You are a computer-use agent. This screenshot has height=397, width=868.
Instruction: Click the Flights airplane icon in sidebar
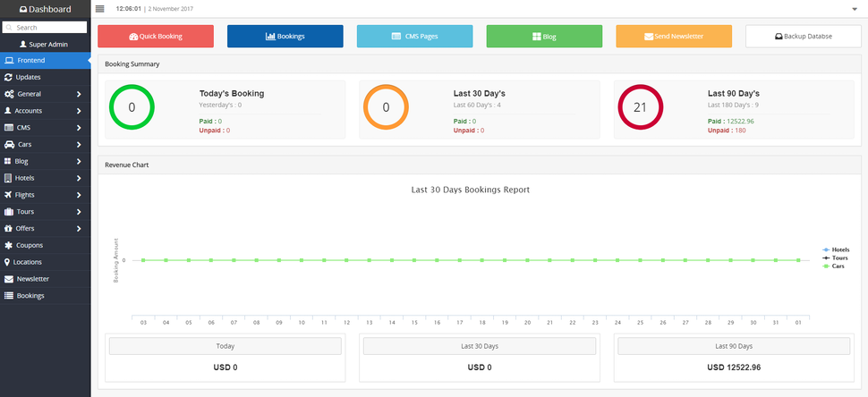pos(8,195)
